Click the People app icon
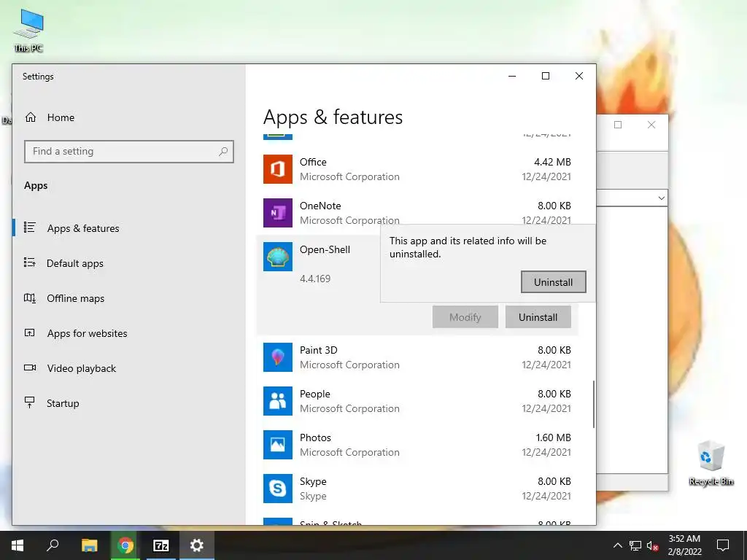Viewport: 747px width, 560px height. (278, 401)
